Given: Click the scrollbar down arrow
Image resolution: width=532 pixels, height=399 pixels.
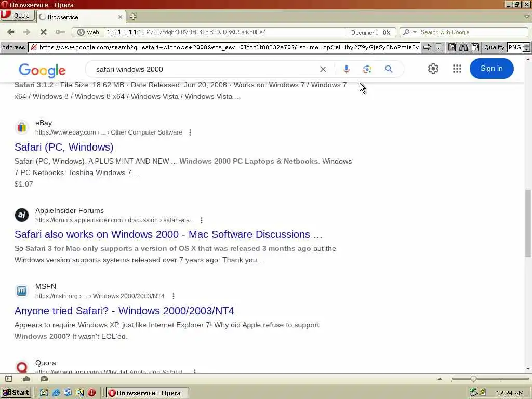Looking at the screenshot, I should 528,369.
